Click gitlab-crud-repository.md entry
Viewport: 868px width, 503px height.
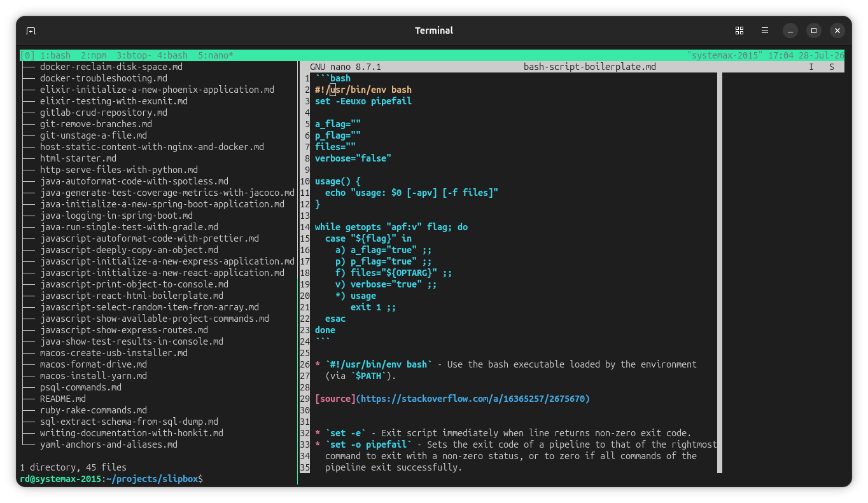104,113
